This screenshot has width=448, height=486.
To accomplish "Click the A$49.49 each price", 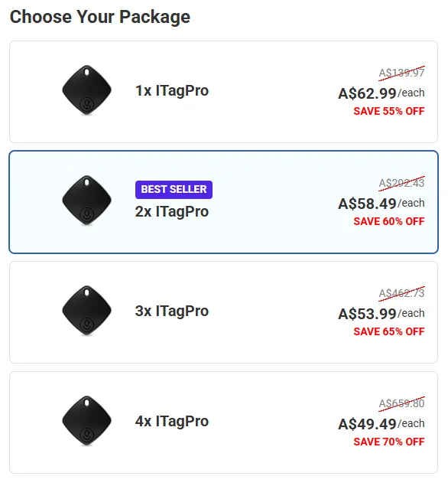I will (381, 424).
